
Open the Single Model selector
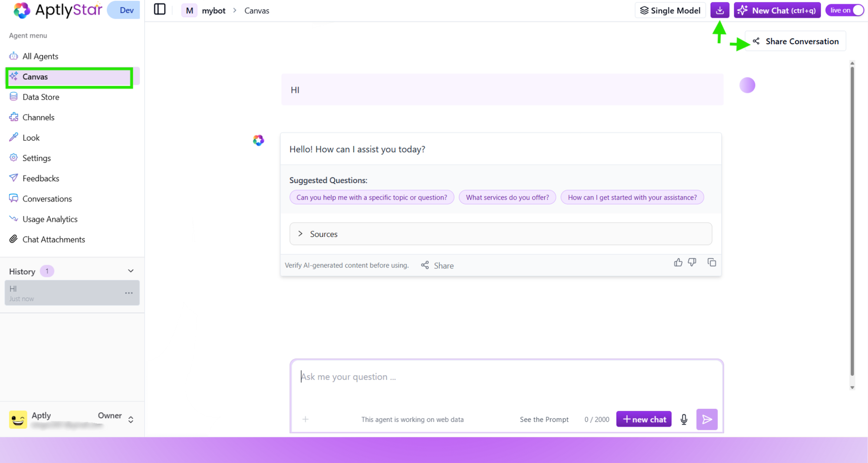point(671,10)
